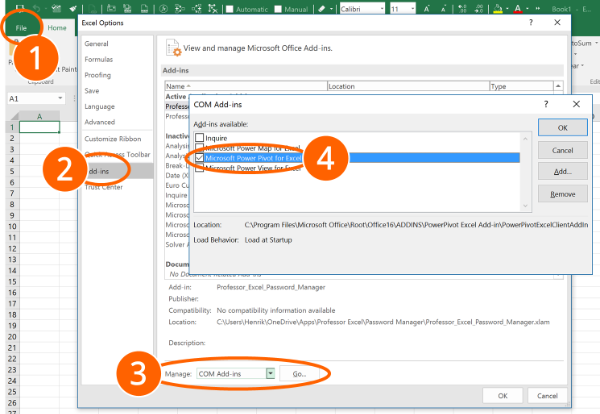This screenshot has width=600, height=414.
Task: Expand the Name Box dropdown arrow
Action: (x=60, y=98)
